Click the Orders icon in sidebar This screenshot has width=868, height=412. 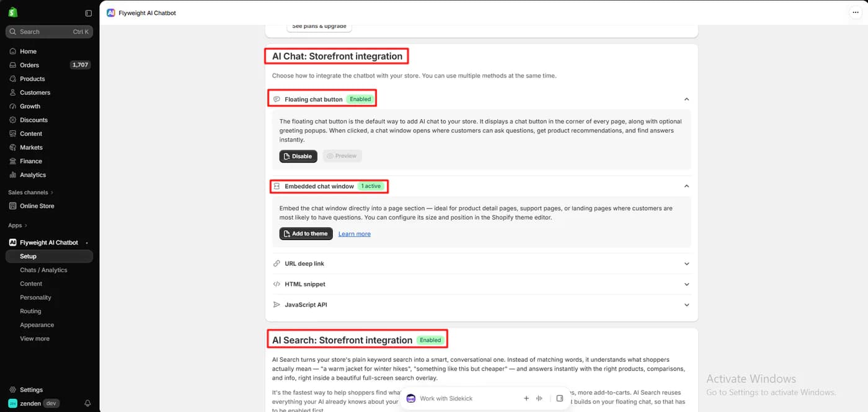13,65
